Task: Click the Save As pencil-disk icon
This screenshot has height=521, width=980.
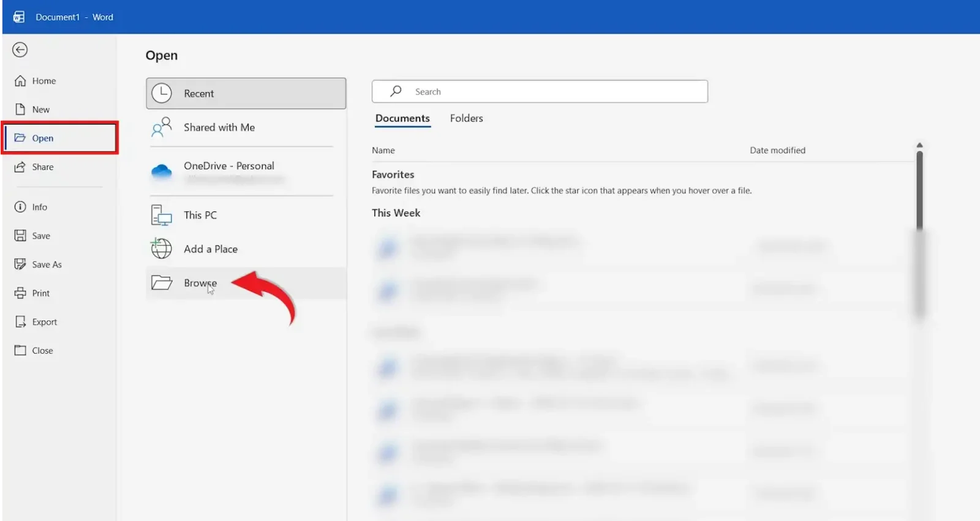Action: pyautogui.click(x=20, y=264)
